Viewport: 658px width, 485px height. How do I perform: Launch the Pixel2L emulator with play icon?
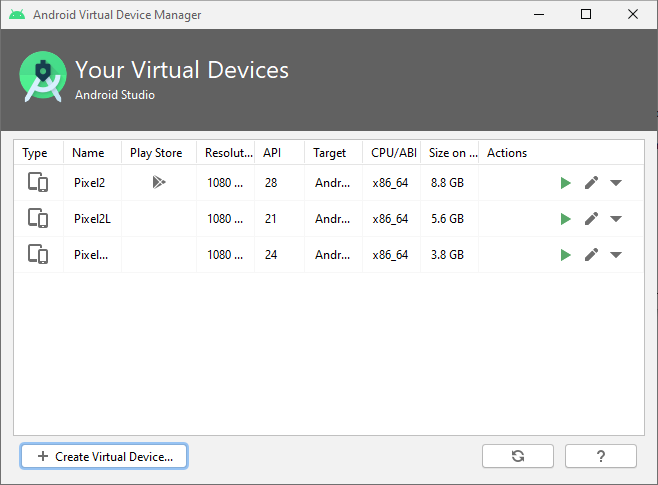565,219
